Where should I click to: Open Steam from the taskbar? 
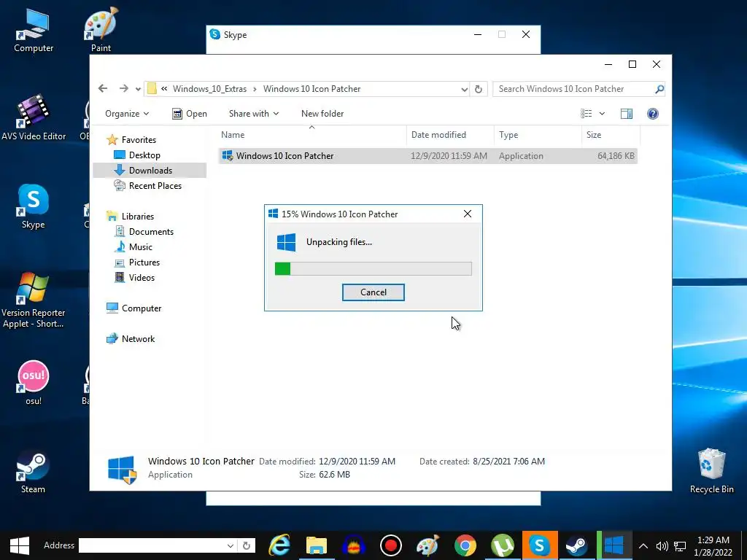pyautogui.click(x=576, y=545)
